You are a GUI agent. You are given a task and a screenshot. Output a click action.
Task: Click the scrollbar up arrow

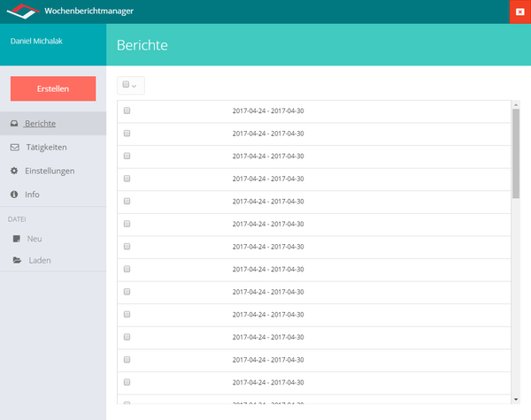[516, 105]
